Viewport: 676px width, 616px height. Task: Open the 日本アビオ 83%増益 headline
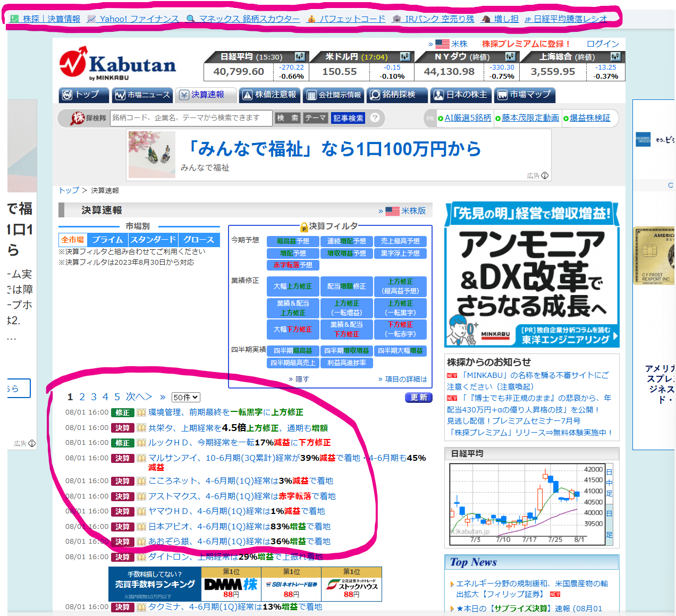tap(239, 527)
